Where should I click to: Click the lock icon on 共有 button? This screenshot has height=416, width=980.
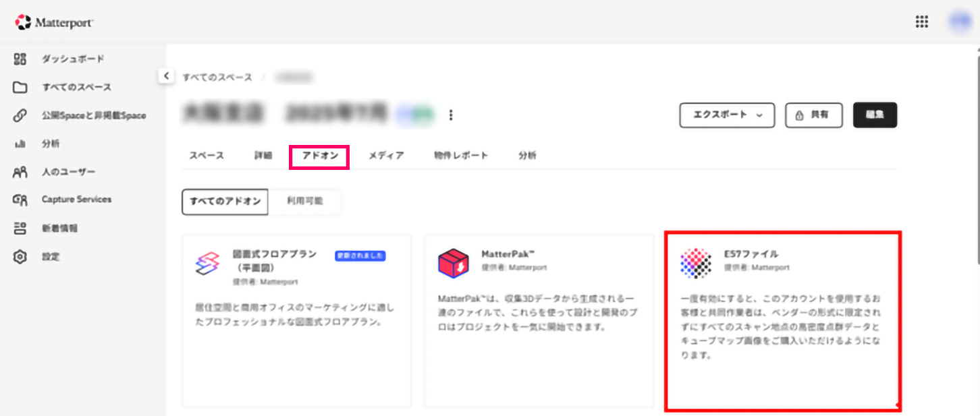(800, 115)
